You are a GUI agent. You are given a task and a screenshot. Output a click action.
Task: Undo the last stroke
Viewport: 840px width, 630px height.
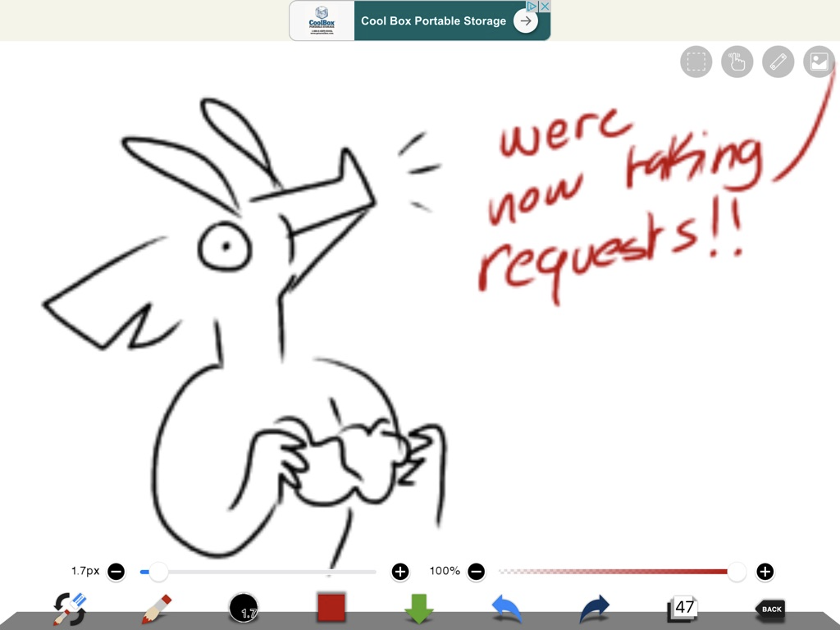(507, 609)
